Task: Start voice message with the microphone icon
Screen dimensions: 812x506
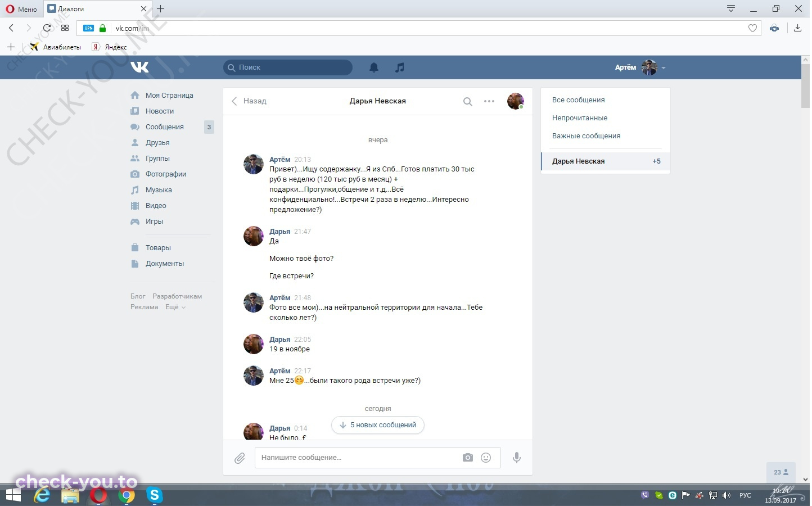Action: 517,458
